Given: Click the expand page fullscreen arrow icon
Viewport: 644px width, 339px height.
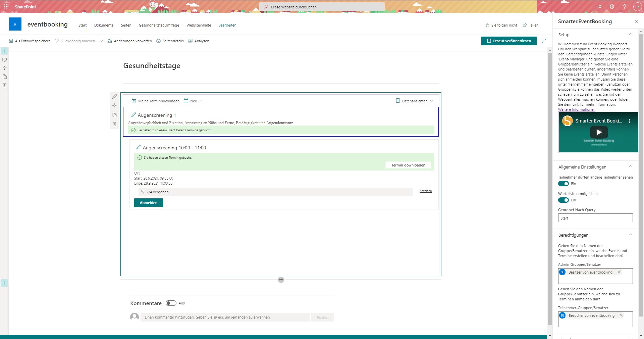Looking at the screenshot, I should [x=544, y=41].
